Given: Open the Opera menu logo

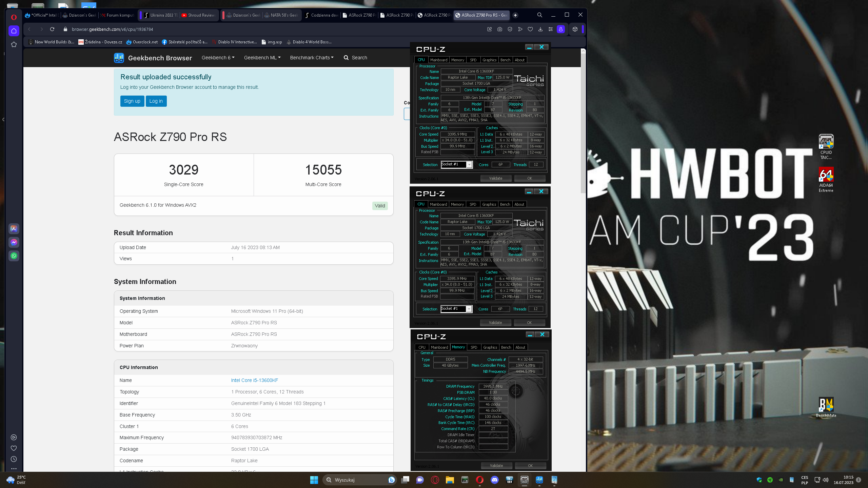Looking at the screenshot, I should point(14,17).
